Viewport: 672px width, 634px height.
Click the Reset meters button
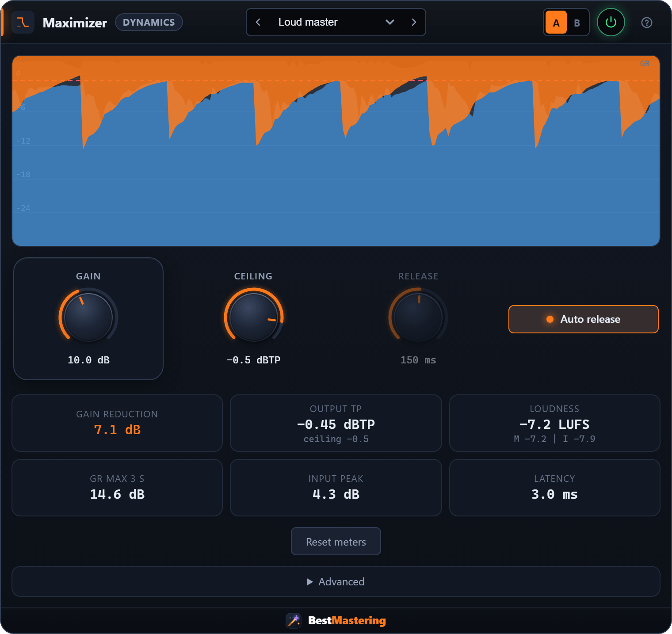pyautogui.click(x=336, y=541)
